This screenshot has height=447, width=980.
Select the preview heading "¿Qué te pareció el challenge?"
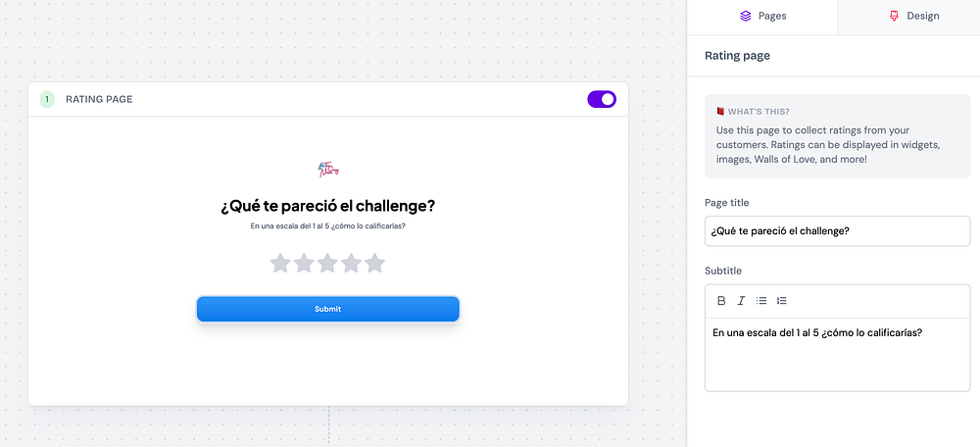(327, 206)
